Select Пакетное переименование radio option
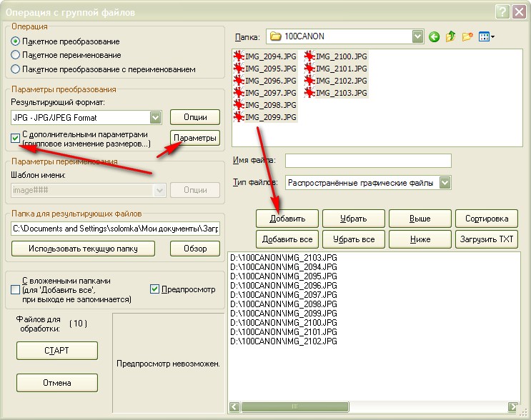 click(x=16, y=55)
